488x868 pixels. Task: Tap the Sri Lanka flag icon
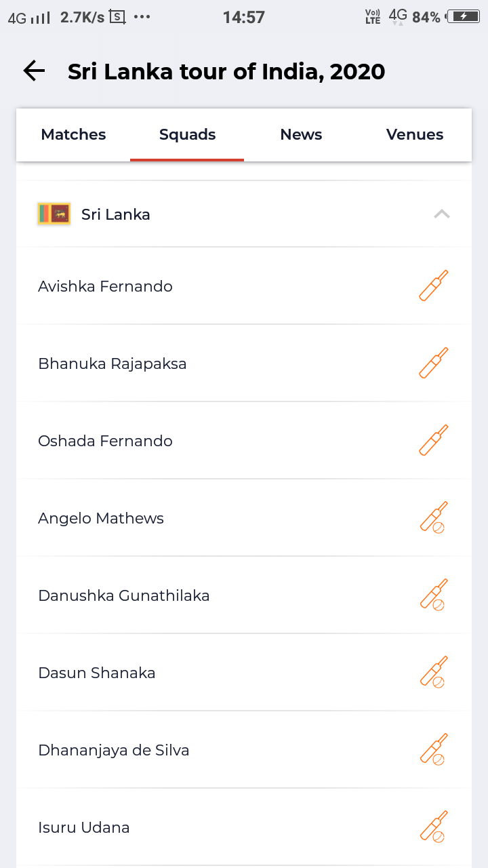pyautogui.click(x=54, y=214)
